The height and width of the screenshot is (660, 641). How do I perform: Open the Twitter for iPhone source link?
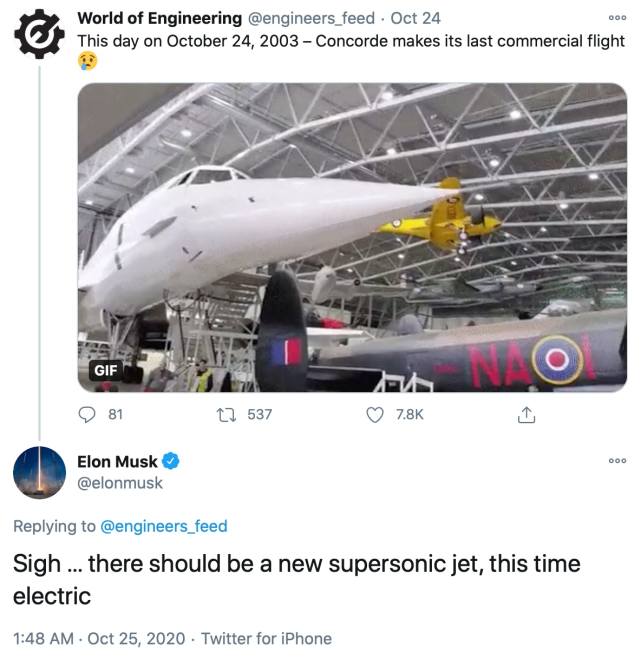pos(266,639)
